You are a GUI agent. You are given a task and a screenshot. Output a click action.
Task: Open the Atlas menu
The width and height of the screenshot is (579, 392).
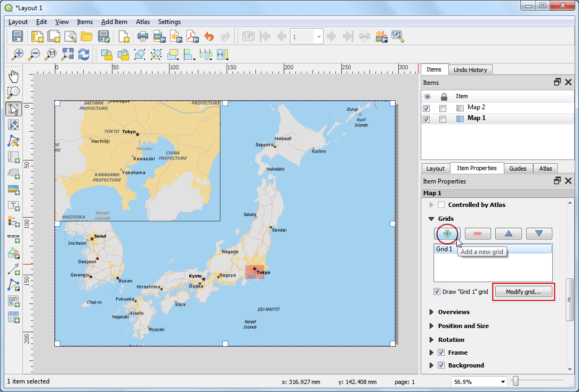click(x=143, y=22)
